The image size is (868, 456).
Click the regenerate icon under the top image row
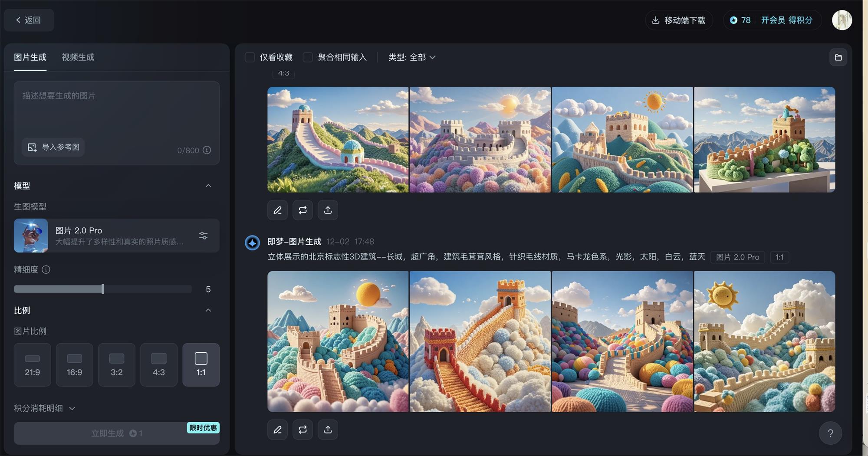pos(302,210)
